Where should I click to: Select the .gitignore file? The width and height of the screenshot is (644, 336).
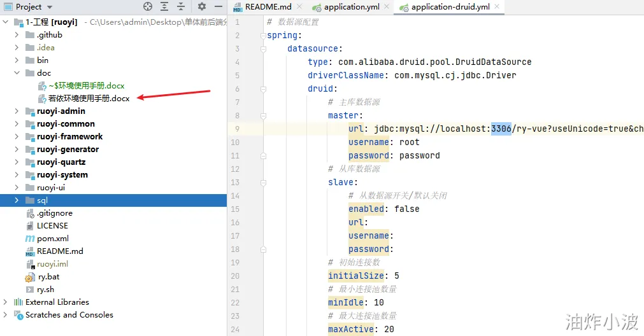tap(55, 213)
